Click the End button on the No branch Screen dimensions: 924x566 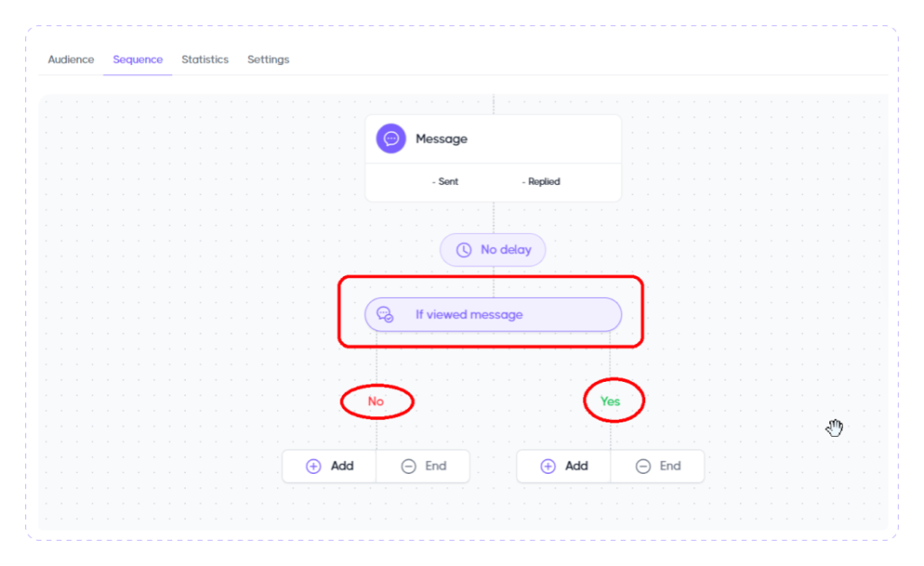pyautogui.click(x=423, y=467)
